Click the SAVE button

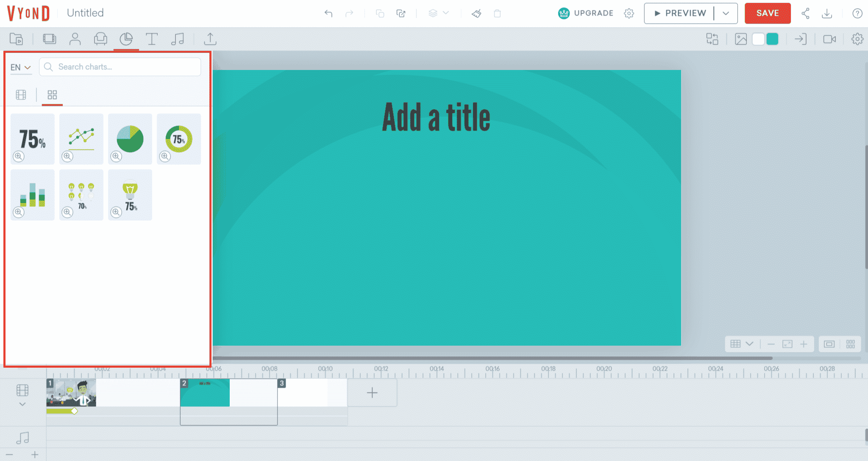768,13
